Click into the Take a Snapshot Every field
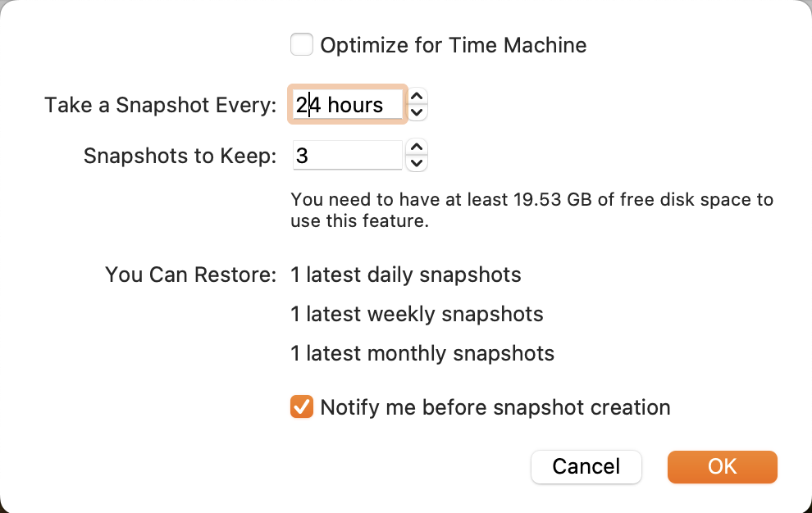Viewport: 812px width, 513px height. click(348, 105)
